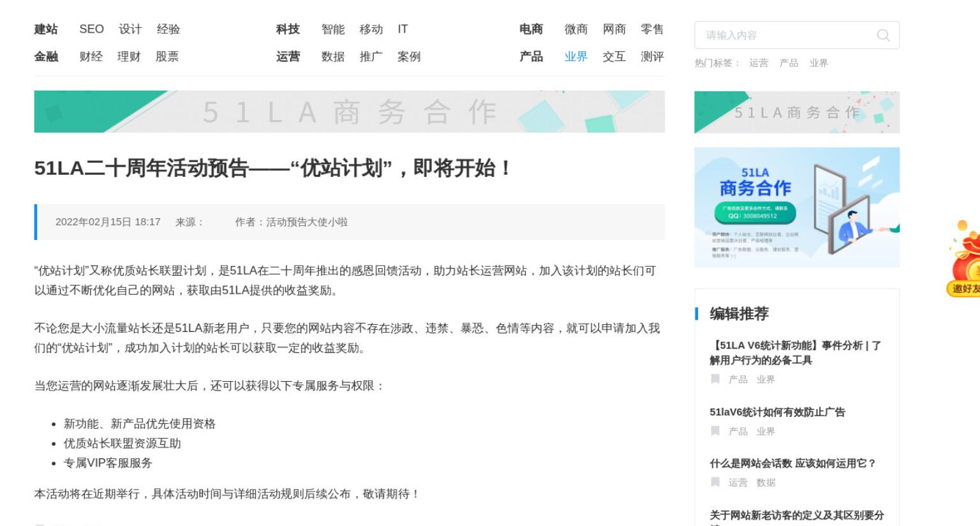Open the IT subcategory
This screenshot has width=980, height=526.
403,29
